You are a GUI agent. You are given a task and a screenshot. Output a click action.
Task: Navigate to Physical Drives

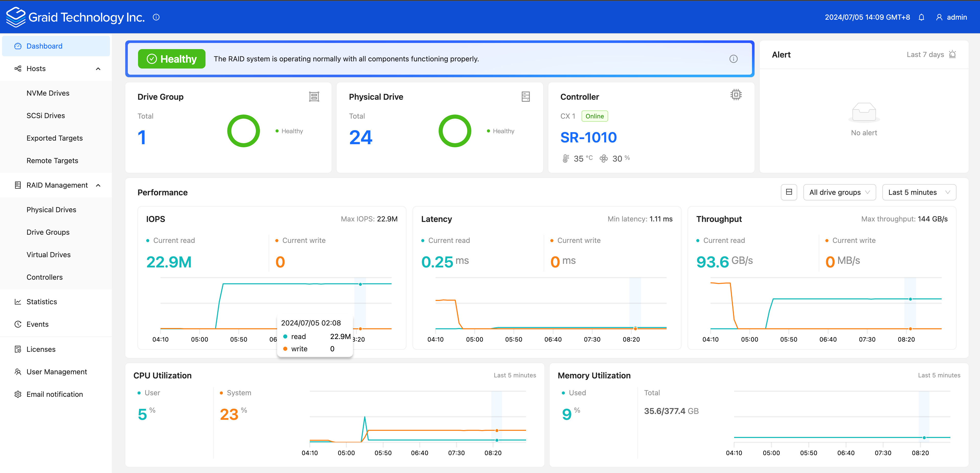pos(51,210)
